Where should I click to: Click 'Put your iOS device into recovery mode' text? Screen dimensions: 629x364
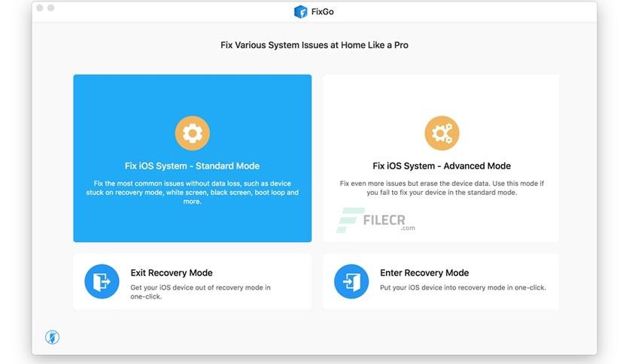tap(463, 287)
